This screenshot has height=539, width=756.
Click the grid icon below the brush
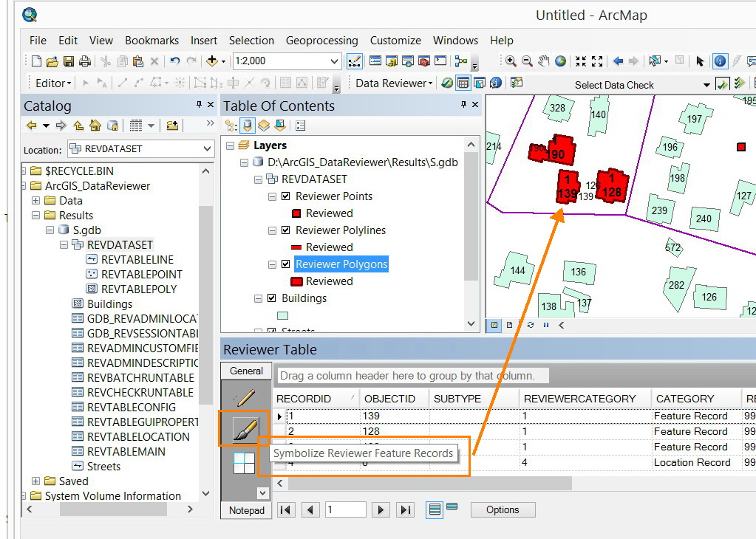pos(244,463)
